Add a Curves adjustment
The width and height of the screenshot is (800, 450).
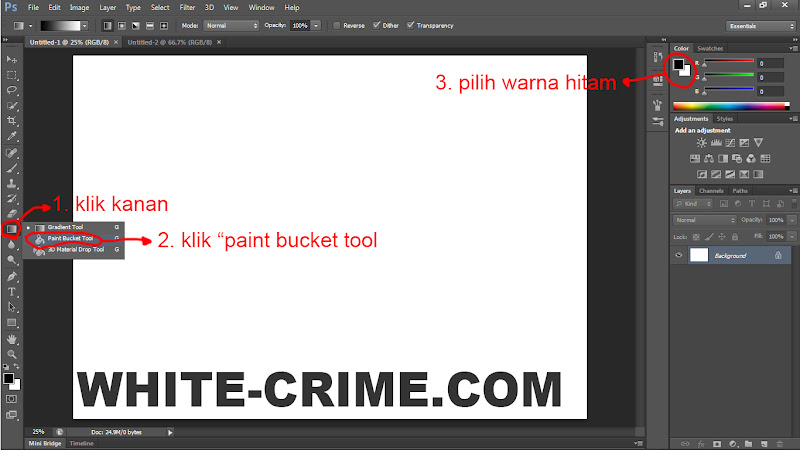point(730,143)
